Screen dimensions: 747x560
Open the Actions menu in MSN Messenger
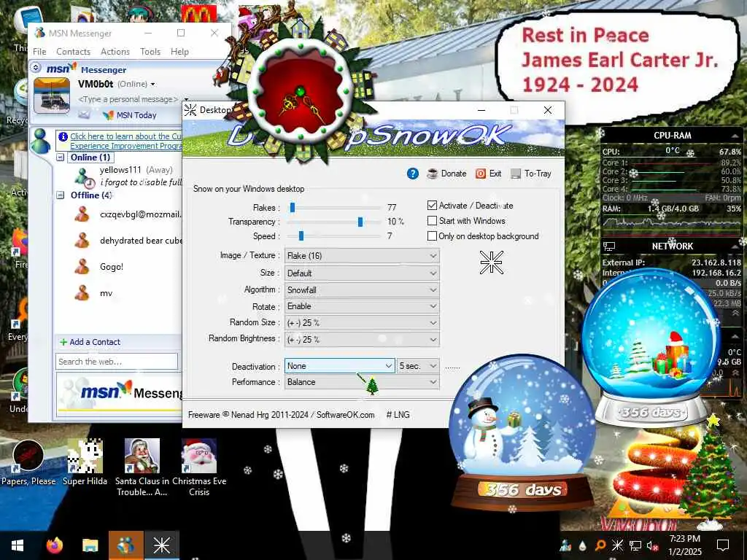[115, 52]
